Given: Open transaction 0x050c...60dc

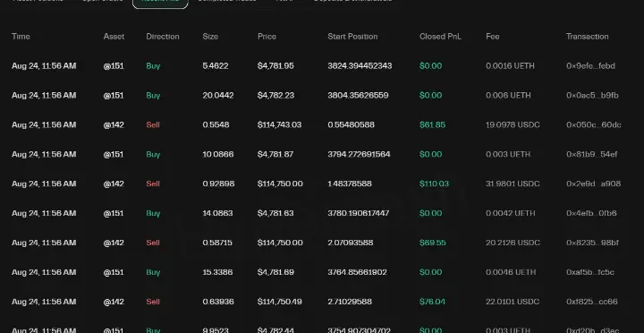Looking at the screenshot, I should (594, 125).
